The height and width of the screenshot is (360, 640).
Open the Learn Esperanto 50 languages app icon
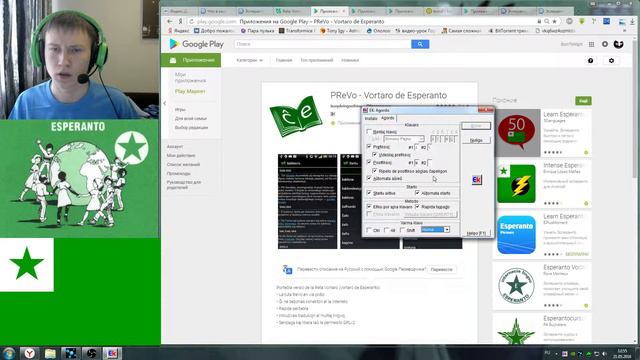516,131
